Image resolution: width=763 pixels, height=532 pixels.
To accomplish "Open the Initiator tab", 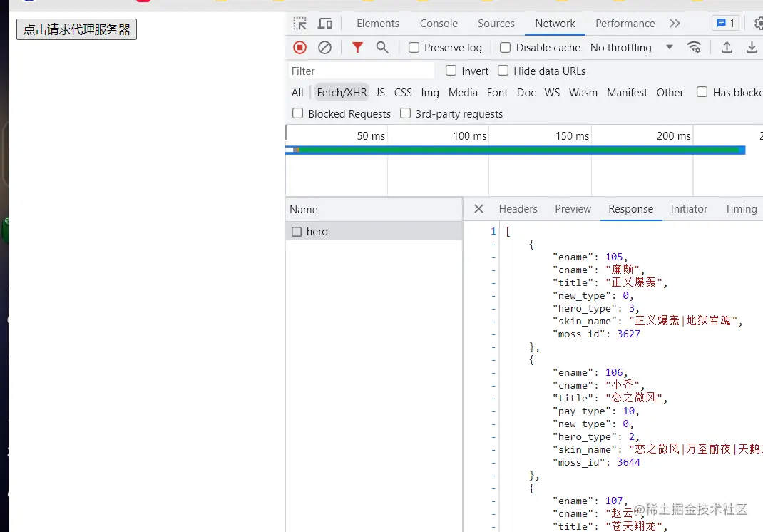I will click(x=689, y=209).
